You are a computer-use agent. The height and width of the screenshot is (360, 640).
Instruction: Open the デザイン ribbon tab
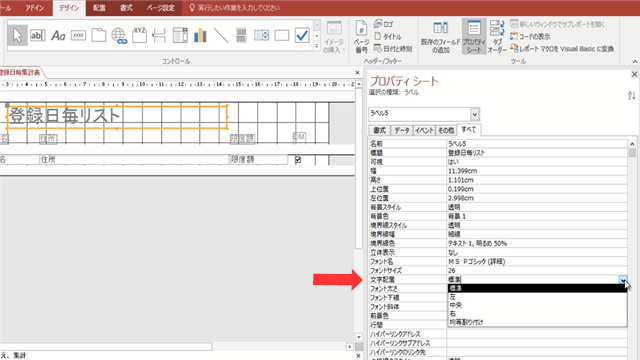pyautogui.click(x=69, y=8)
